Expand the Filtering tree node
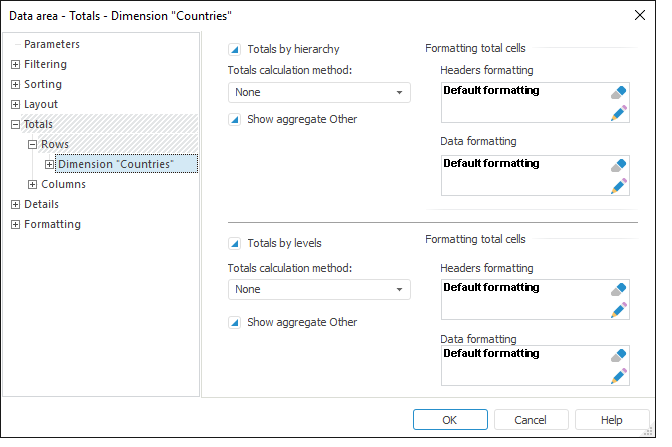The image size is (672, 447). tap(15, 65)
